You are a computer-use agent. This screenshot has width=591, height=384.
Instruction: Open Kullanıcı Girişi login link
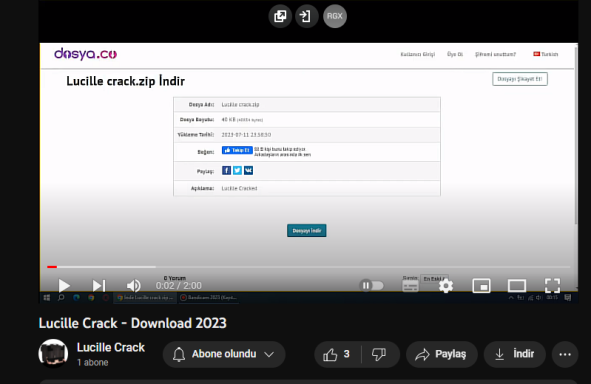point(418,54)
